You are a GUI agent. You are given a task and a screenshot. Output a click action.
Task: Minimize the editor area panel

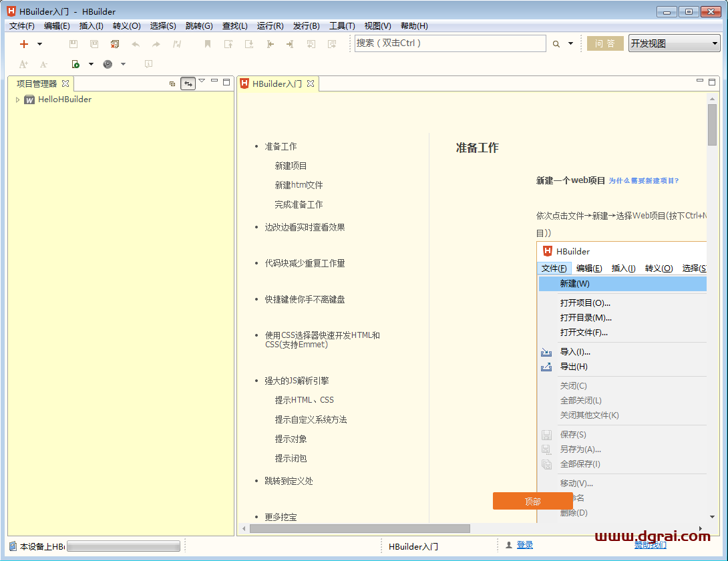[x=700, y=81]
